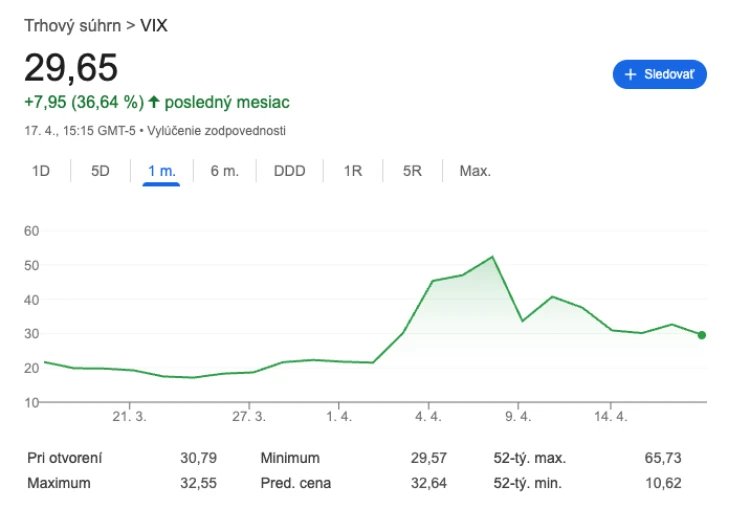Click the 4. 4. date axis marker
Screen dimensions: 750x508
[428, 416]
